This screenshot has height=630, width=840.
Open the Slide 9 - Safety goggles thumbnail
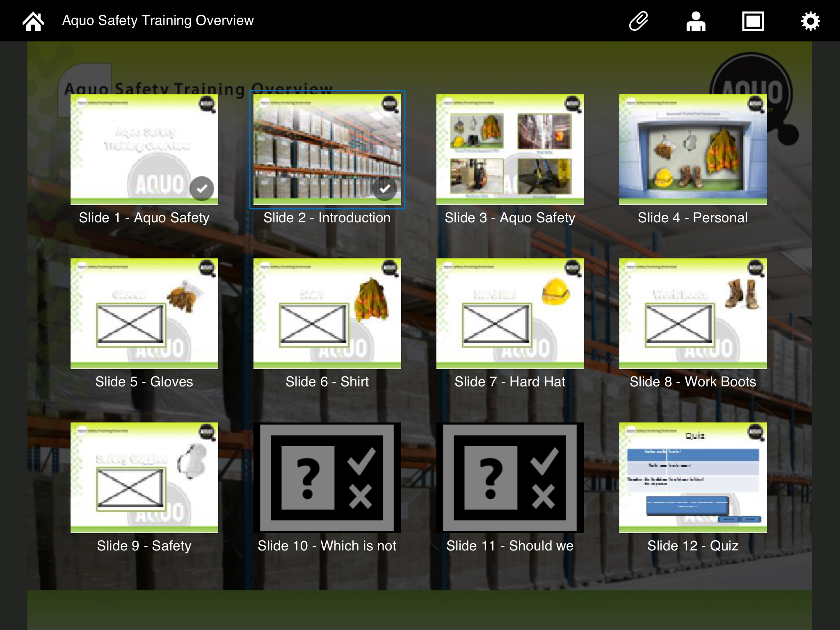(144, 478)
